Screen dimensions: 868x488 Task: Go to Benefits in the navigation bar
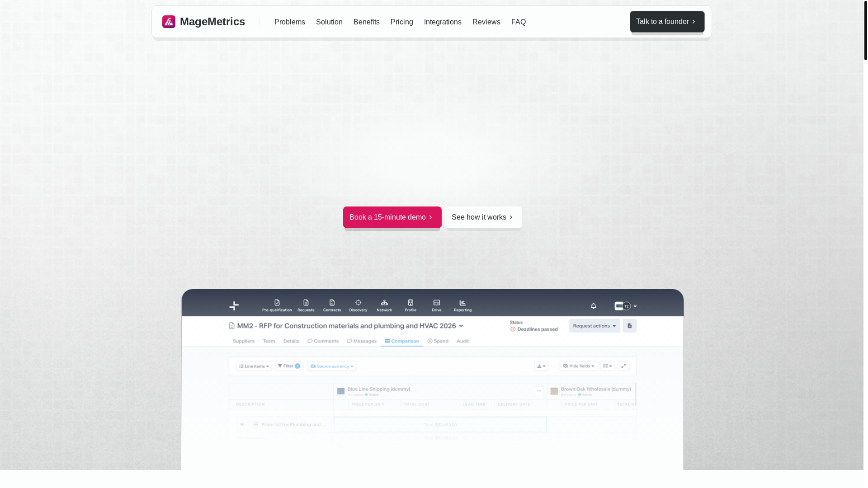click(367, 22)
